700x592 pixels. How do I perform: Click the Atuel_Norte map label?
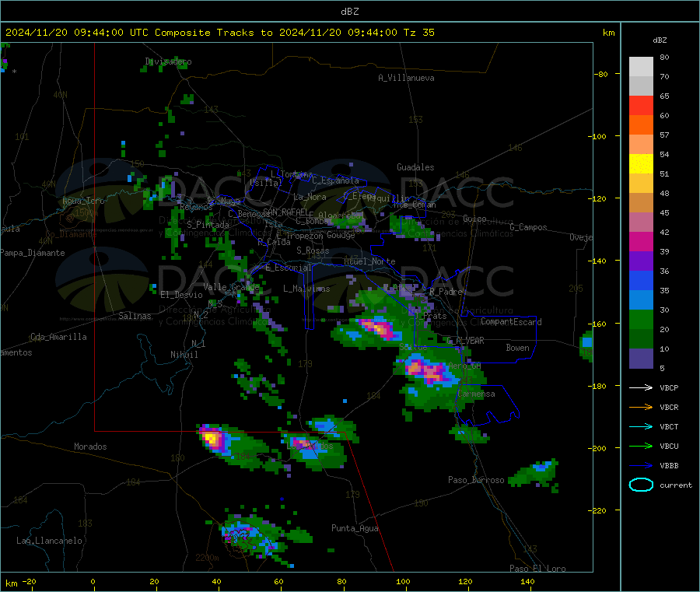369,261
